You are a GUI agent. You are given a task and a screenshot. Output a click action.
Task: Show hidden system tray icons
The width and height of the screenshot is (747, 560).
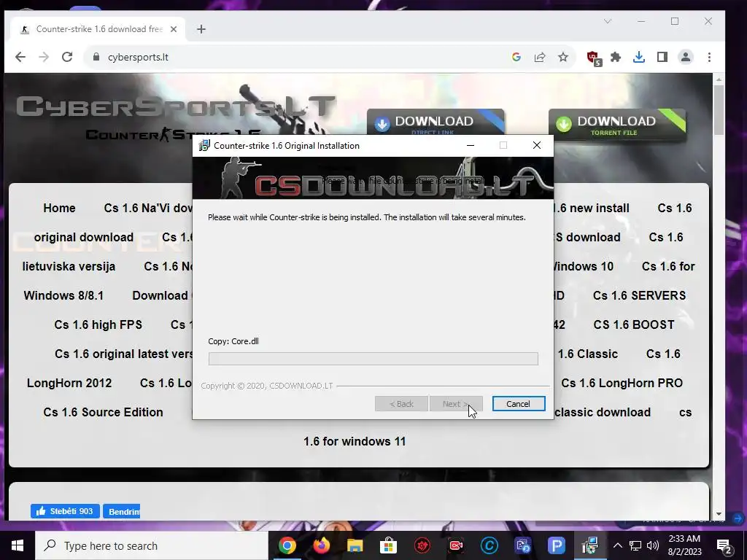617,545
